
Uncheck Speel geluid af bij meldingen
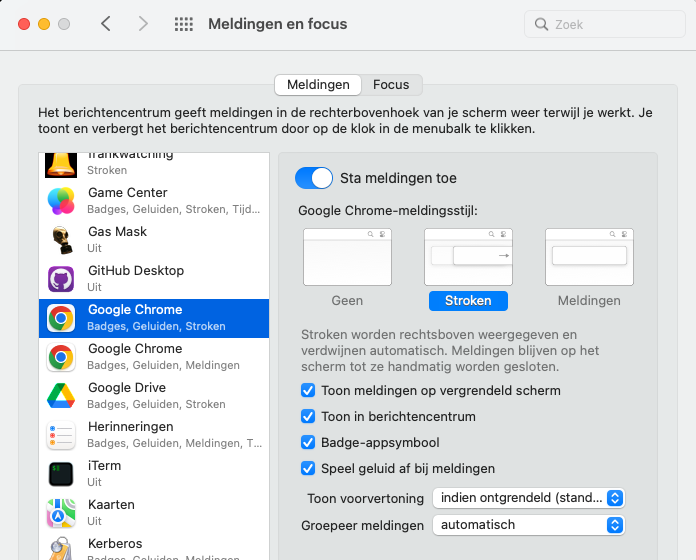tap(308, 468)
